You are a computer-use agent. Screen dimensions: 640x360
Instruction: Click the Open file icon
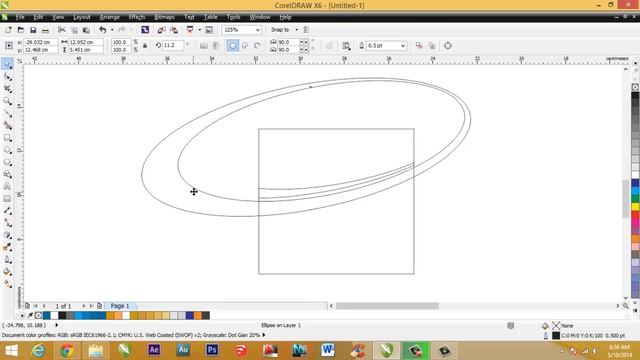pyautogui.click(x=20, y=30)
